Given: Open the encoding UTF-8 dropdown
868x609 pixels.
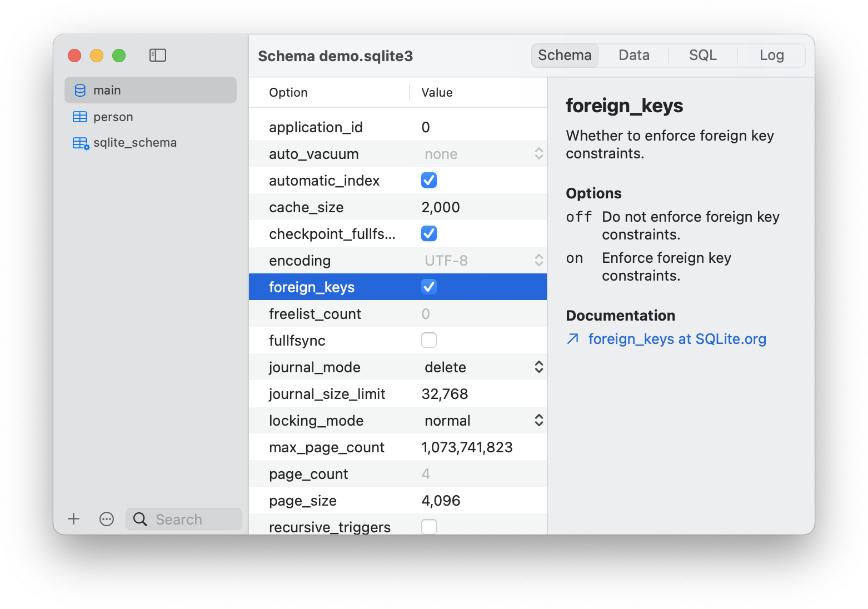Looking at the screenshot, I should click(482, 261).
